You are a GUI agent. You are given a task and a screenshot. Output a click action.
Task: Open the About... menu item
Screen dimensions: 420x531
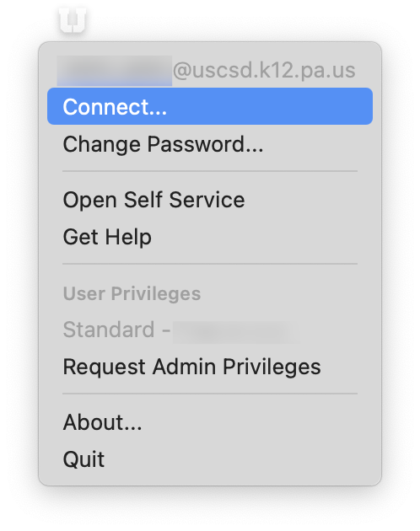tap(210, 422)
